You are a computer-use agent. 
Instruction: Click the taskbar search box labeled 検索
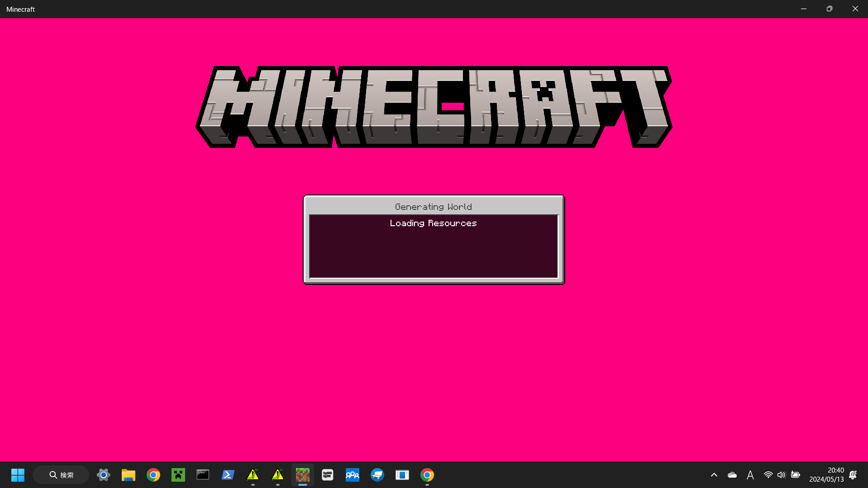(61, 475)
